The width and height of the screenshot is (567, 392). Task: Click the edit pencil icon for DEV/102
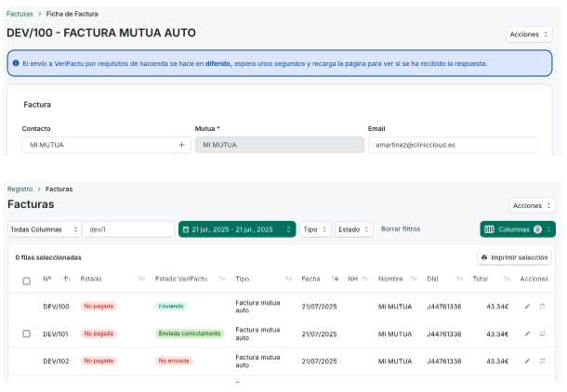pyautogui.click(x=527, y=360)
